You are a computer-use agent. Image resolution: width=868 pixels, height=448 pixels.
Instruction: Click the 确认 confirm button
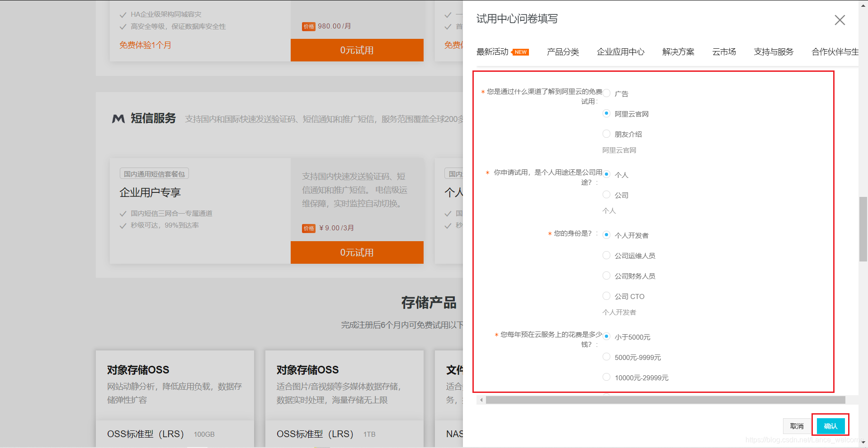[830, 426]
